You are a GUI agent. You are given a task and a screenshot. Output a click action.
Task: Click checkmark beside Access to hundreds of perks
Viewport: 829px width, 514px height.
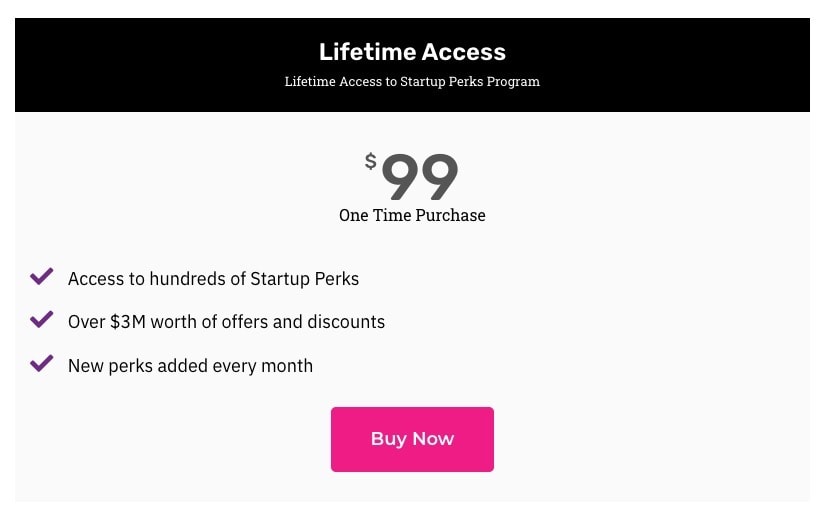(41, 277)
